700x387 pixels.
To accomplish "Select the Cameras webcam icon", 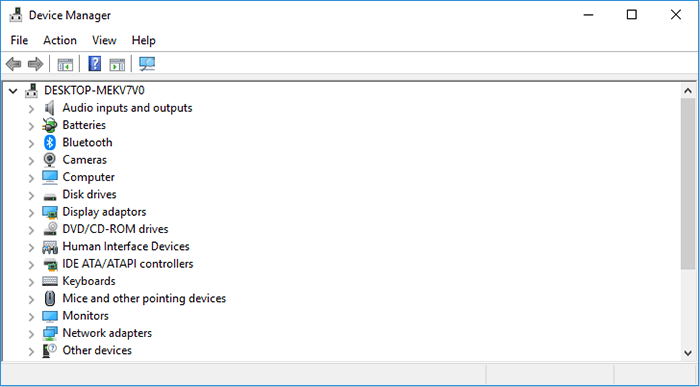I will pos(50,160).
